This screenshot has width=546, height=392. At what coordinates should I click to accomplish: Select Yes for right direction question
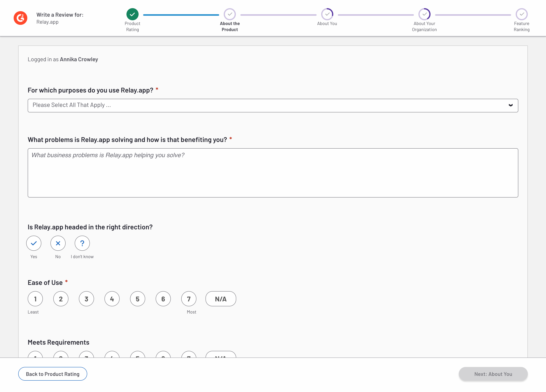point(34,243)
